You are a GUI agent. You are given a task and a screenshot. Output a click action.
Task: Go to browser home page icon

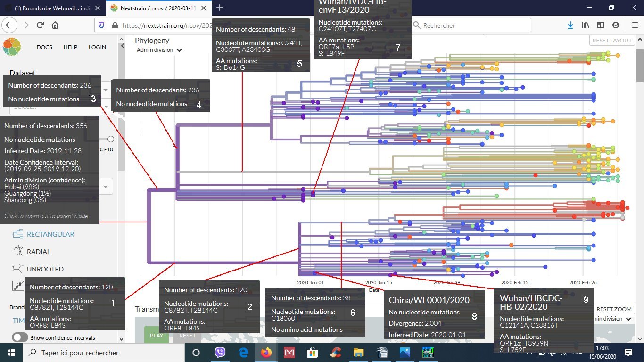click(x=55, y=25)
